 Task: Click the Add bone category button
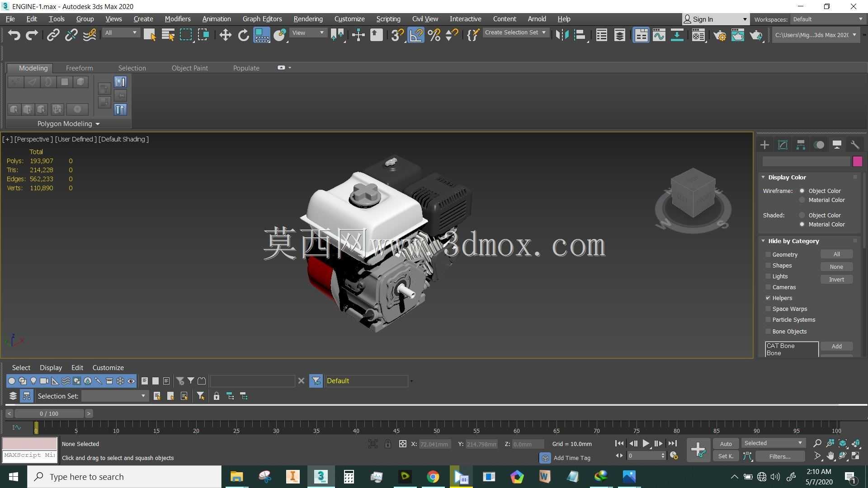[x=836, y=346]
